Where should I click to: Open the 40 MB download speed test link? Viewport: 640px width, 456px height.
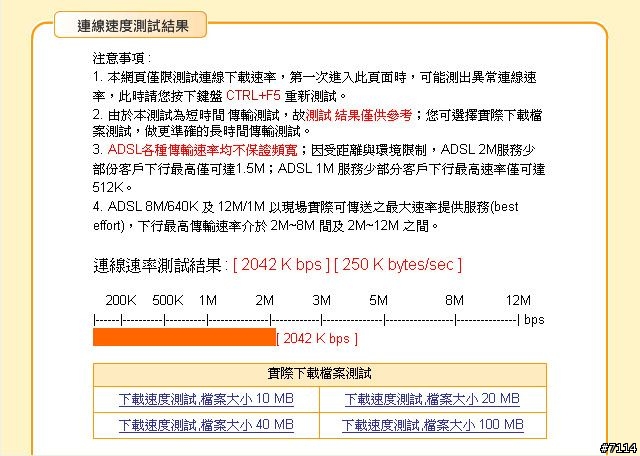pos(206,425)
